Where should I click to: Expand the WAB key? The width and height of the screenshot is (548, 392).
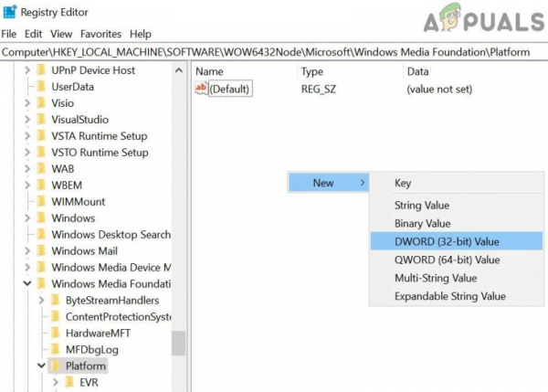(x=27, y=169)
